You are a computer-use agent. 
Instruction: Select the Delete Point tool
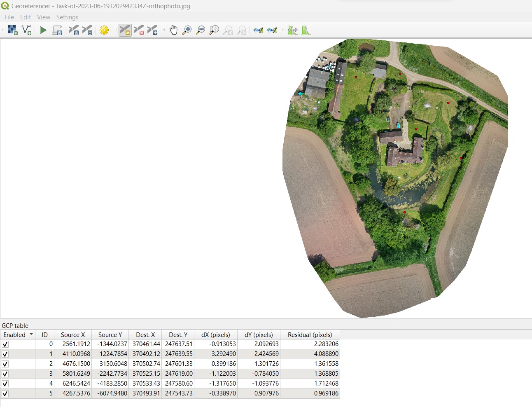[139, 30]
